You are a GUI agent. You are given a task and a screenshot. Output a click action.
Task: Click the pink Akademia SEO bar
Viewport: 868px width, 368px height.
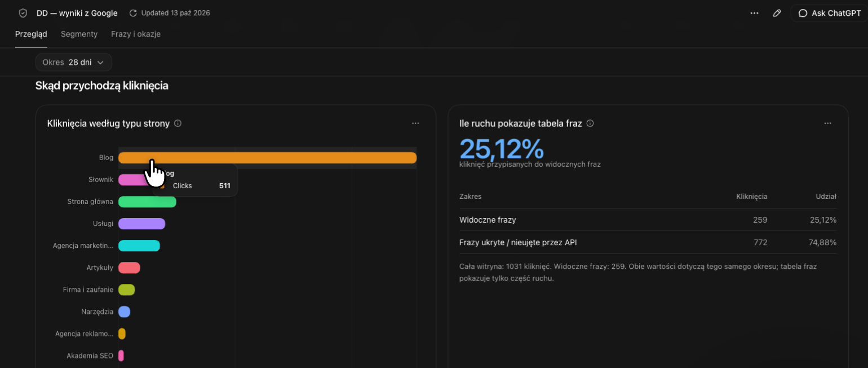pos(121,356)
